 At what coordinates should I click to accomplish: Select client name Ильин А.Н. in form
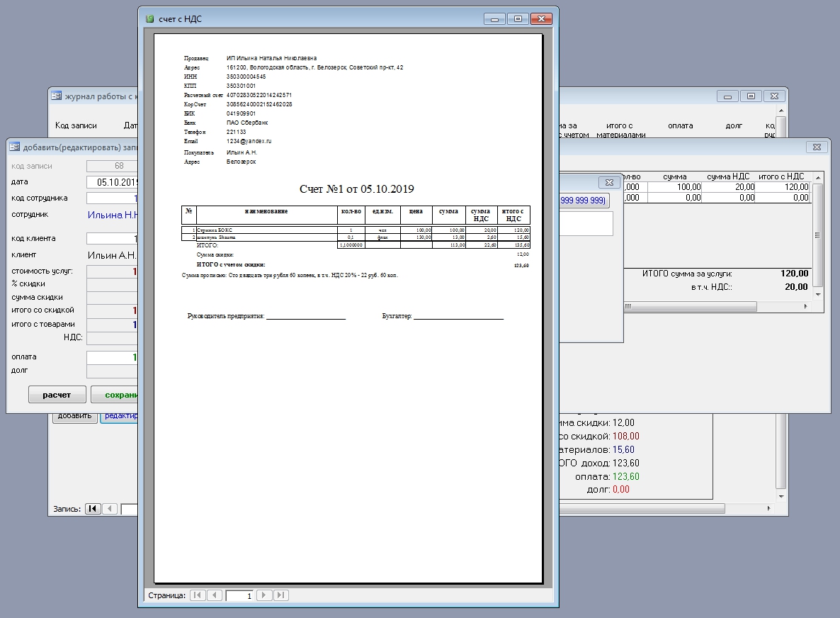[x=113, y=255]
